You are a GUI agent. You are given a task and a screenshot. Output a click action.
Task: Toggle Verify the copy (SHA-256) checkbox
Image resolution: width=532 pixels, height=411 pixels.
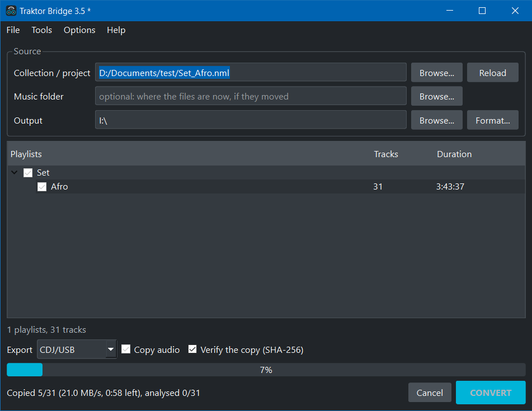coord(192,349)
